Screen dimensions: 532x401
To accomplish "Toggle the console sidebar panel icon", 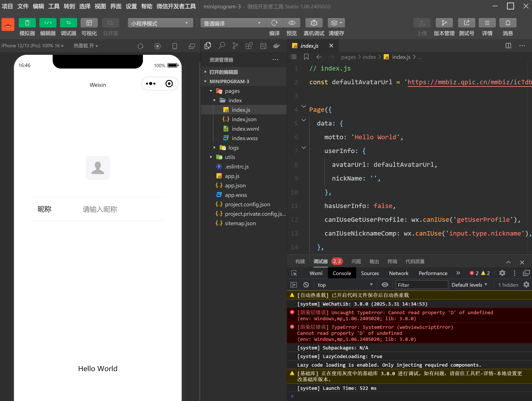I will tap(294, 285).
